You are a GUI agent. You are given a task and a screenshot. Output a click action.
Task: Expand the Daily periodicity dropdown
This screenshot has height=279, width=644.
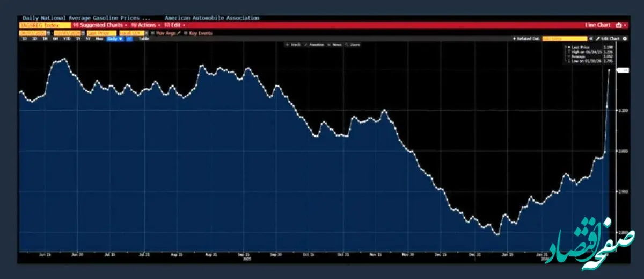pos(114,39)
